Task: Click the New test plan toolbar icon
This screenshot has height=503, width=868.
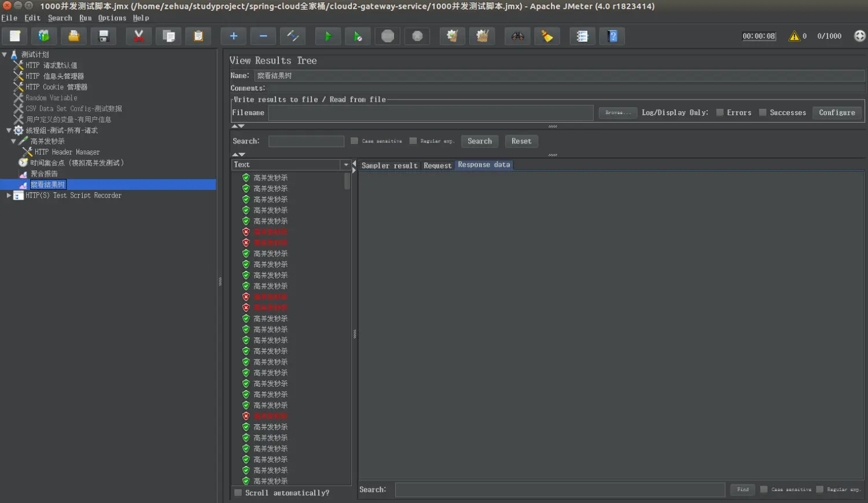Action: point(15,36)
